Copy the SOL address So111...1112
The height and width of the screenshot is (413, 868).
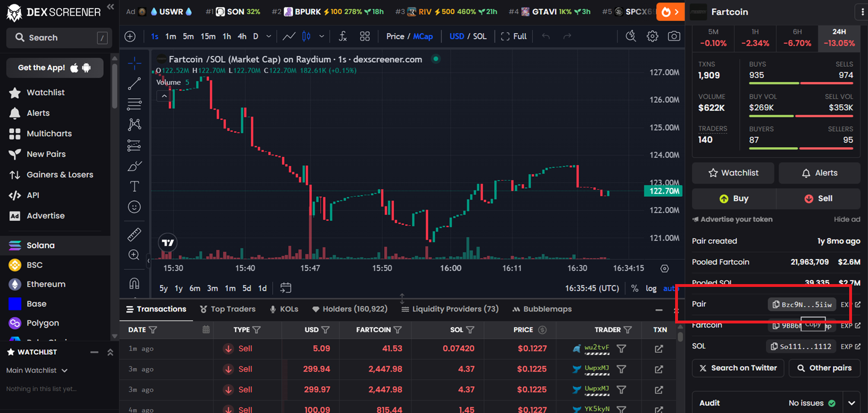pos(801,346)
